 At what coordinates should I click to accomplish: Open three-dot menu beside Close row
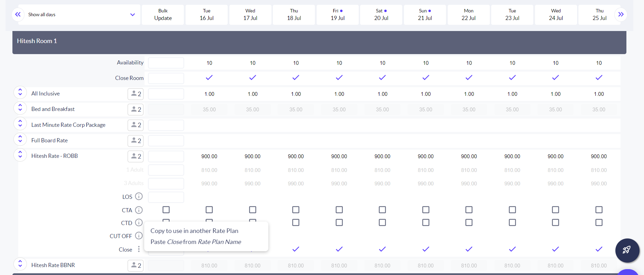[x=139, y=249]
